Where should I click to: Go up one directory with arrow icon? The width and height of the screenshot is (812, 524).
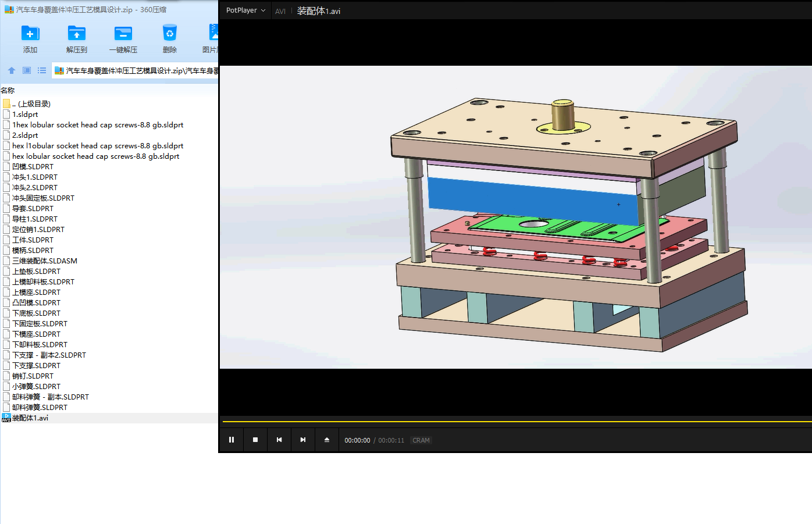point(11,70)
